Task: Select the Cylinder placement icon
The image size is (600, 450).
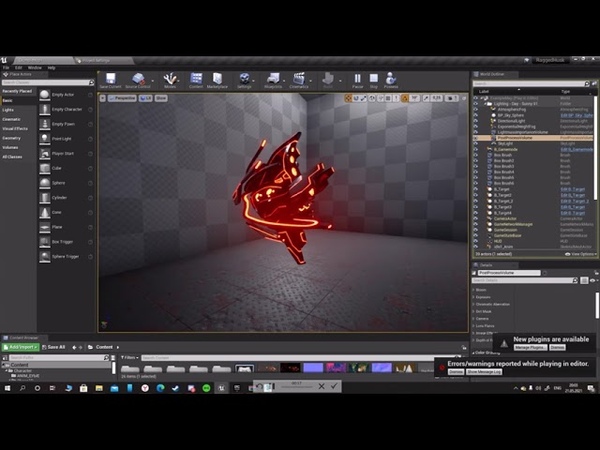Action: click(x=45, y=198)
